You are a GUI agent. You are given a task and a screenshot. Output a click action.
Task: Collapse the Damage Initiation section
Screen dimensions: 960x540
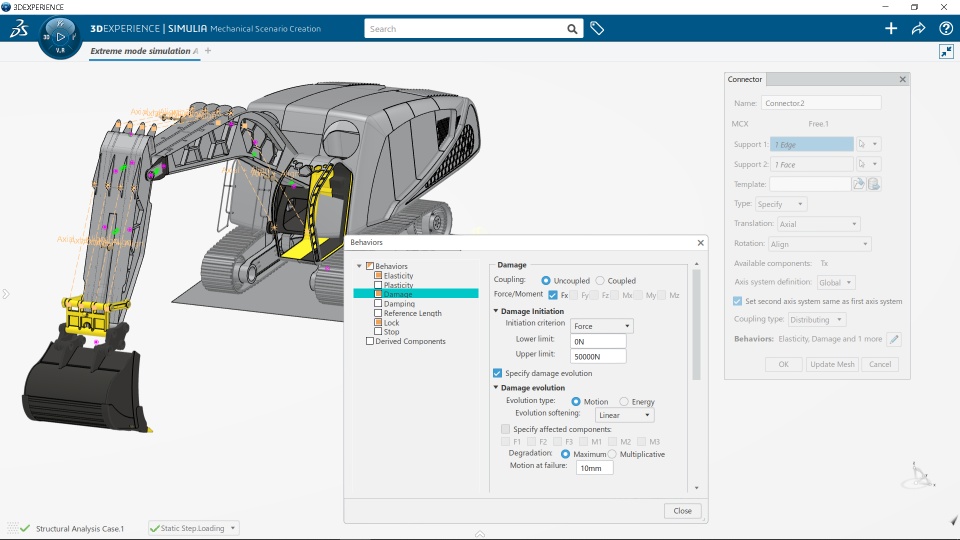point(496,311)
